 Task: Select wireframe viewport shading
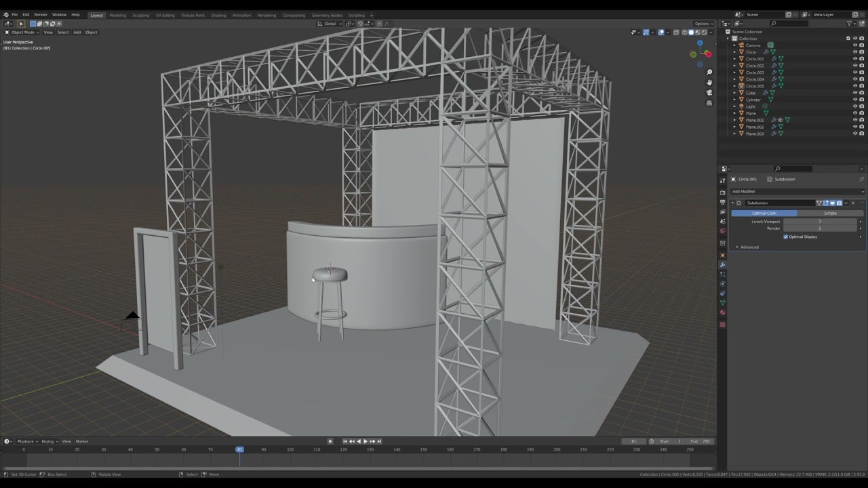click(x=684, y=32)
